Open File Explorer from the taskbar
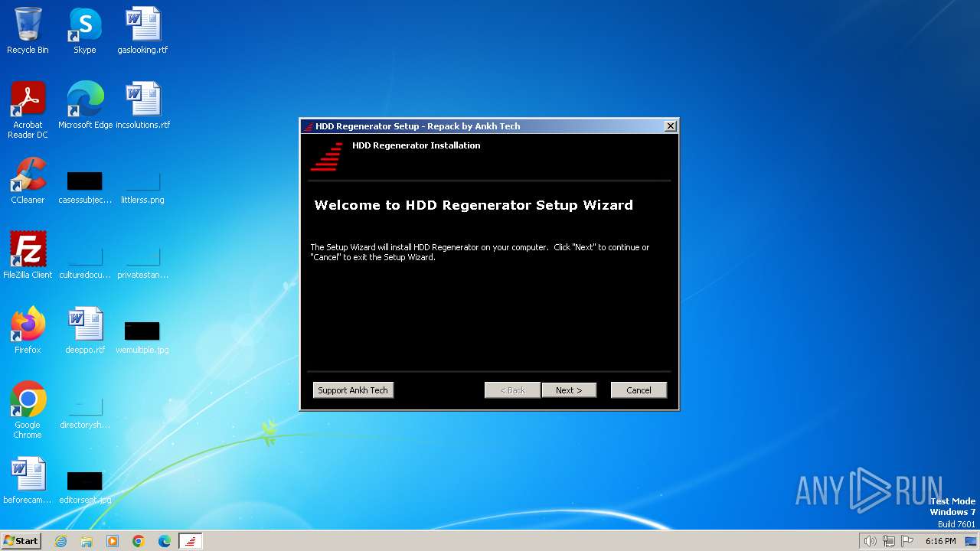The width and height of the screenshot is (980, 551). click(87, 541)
